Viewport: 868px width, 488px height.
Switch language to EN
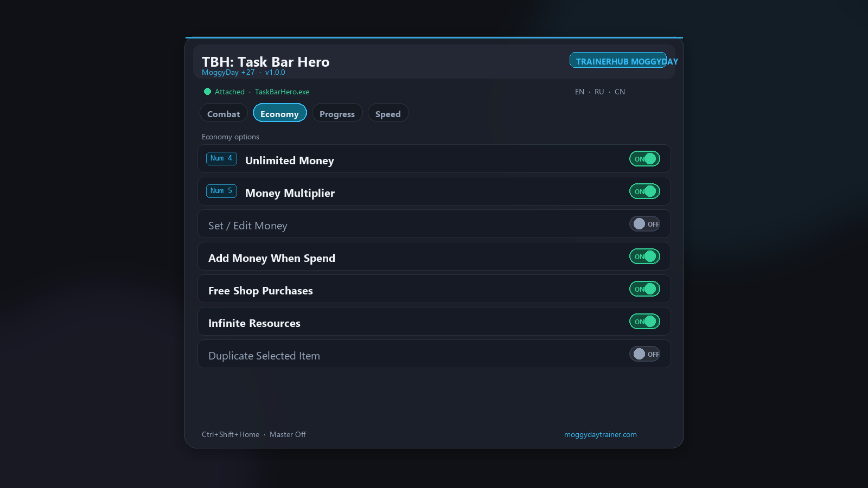(579, 92)
